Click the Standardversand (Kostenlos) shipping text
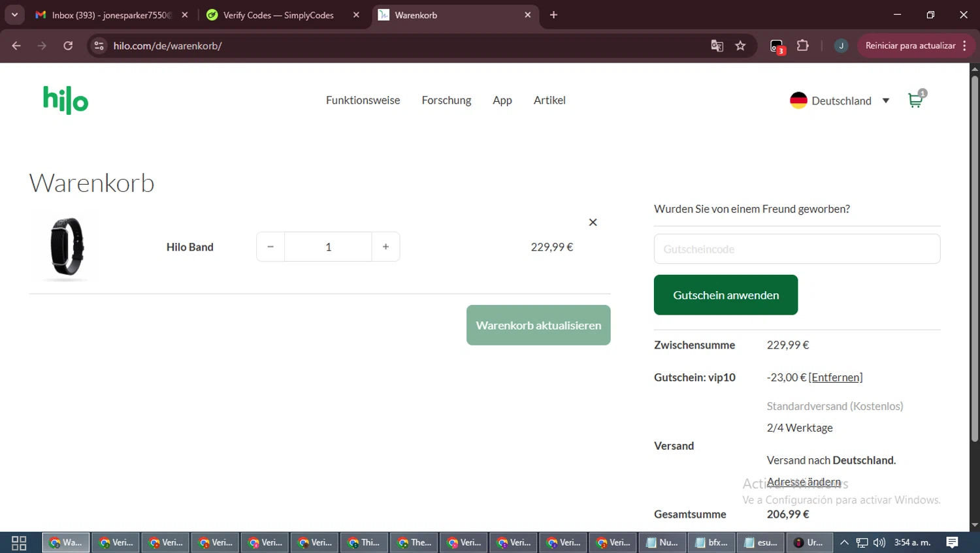 (835, 406)
